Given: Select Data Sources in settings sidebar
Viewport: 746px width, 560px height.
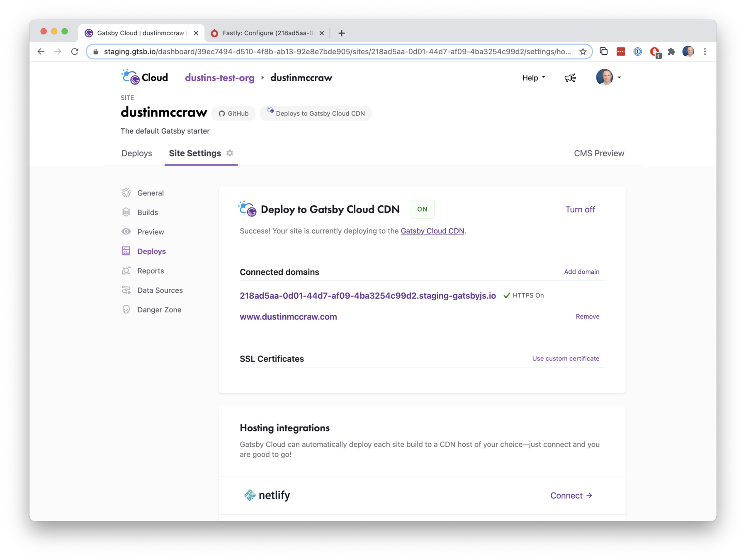Looking at the screenshot, I should click(152, 290).
